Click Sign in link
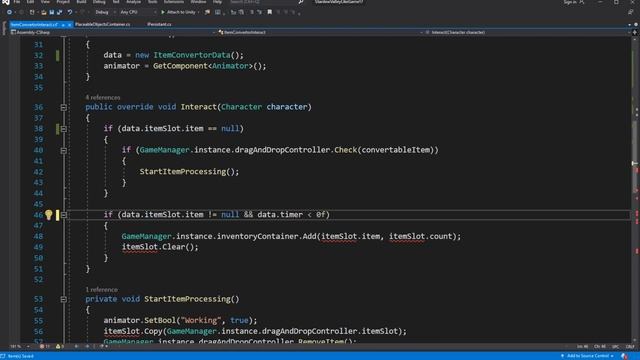640x360 pixels. [x=569, y=2]
